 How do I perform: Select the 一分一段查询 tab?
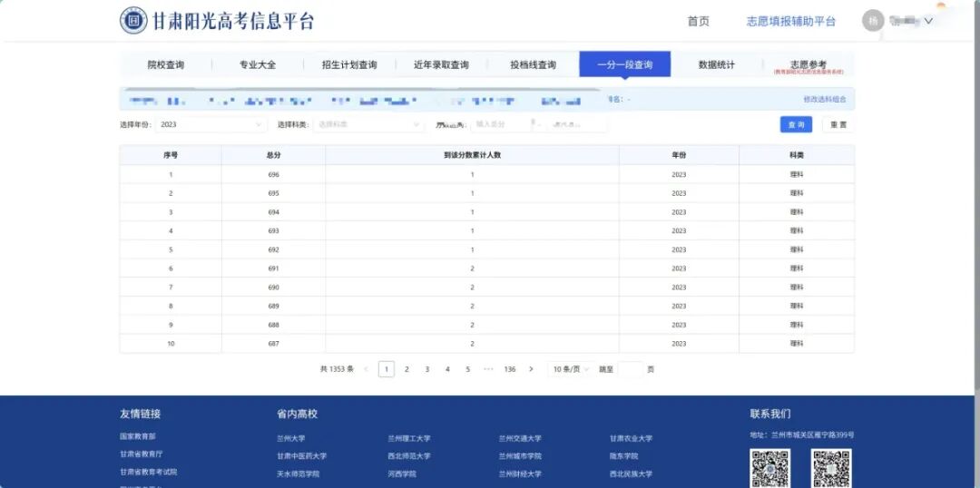point(625,64)
